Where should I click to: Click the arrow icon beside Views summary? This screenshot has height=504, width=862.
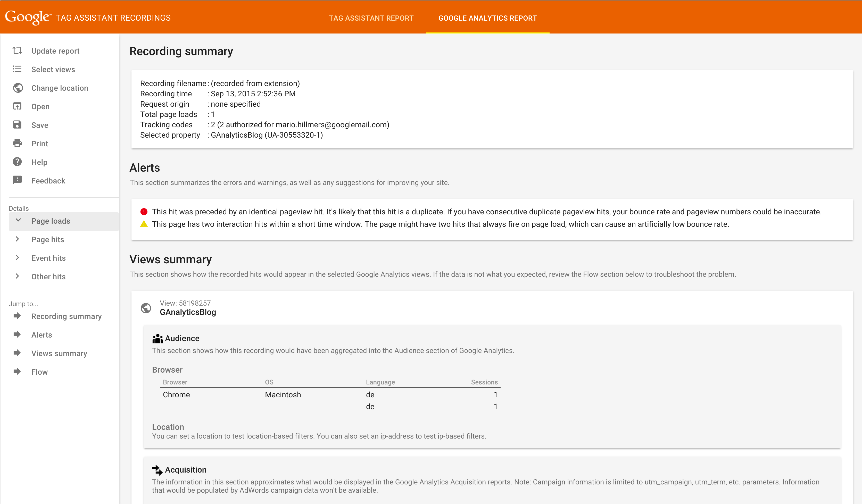(x=17, y=353)
